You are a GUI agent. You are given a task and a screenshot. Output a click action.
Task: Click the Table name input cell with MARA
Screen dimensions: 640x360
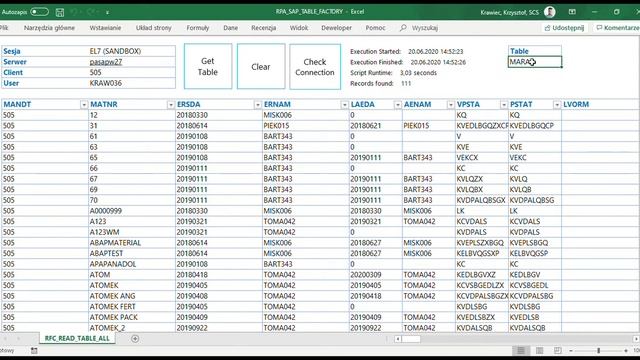point(535,62)
